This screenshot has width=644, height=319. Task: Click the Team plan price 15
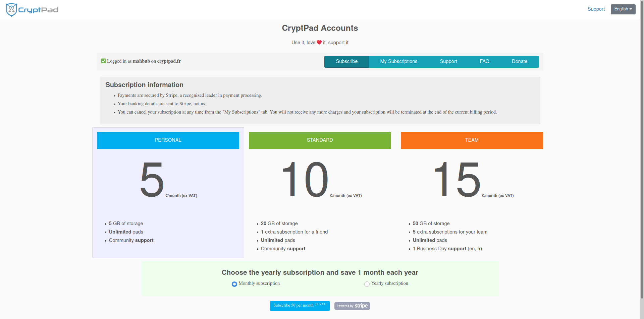[x=457, y=180]
